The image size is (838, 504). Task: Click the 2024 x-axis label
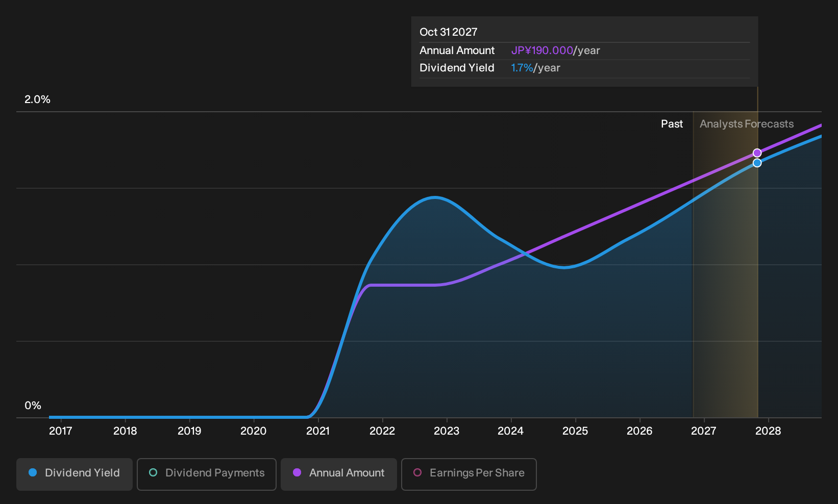click(x=510, y=431)
